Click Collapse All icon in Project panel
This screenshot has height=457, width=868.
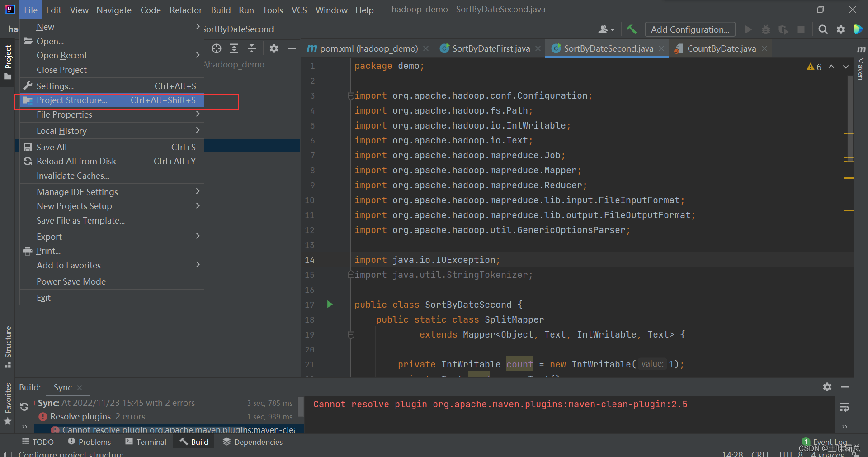(x=252, y=48)
